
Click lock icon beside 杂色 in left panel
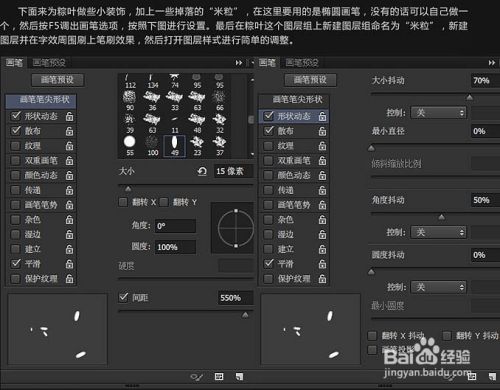tap(69, 219)
